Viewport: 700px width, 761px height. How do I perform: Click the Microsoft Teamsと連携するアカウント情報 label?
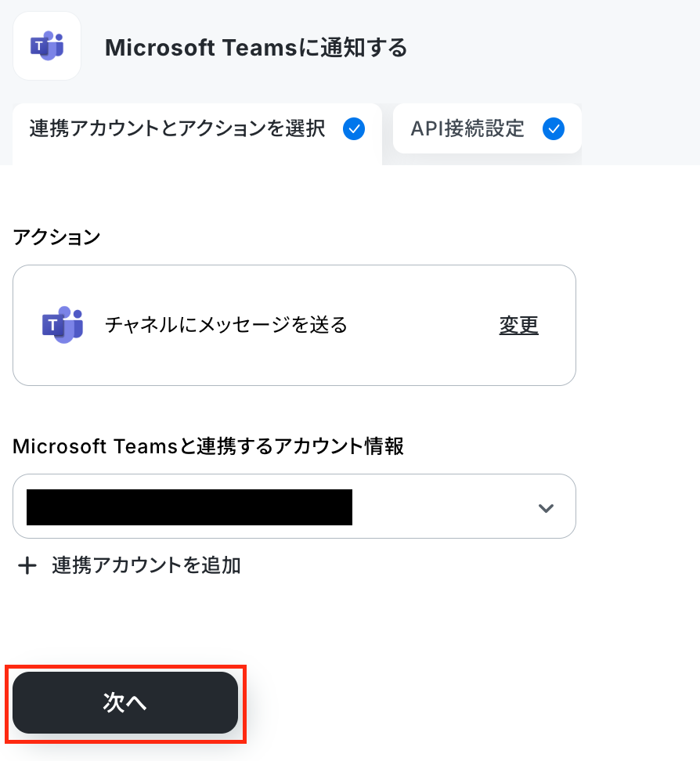click(x=207, y=446)
